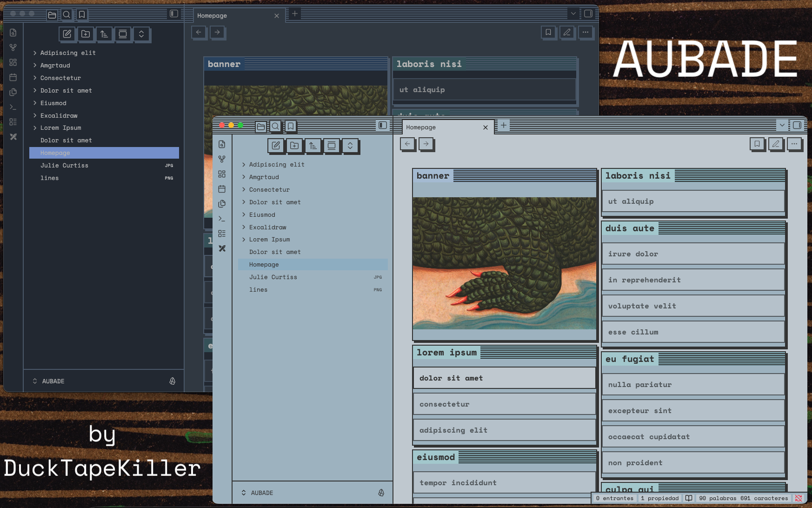Screen dimensions: 812x508
Task: Toggle auto-reveal current file in the dark window
Action: click(x=123, y=34)
